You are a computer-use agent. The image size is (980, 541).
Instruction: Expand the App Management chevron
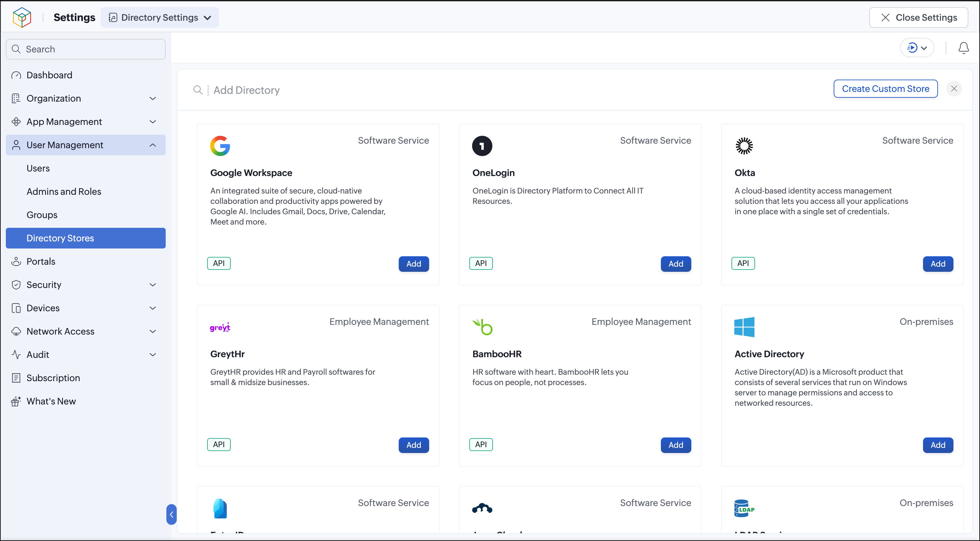(x=153, y=122)
